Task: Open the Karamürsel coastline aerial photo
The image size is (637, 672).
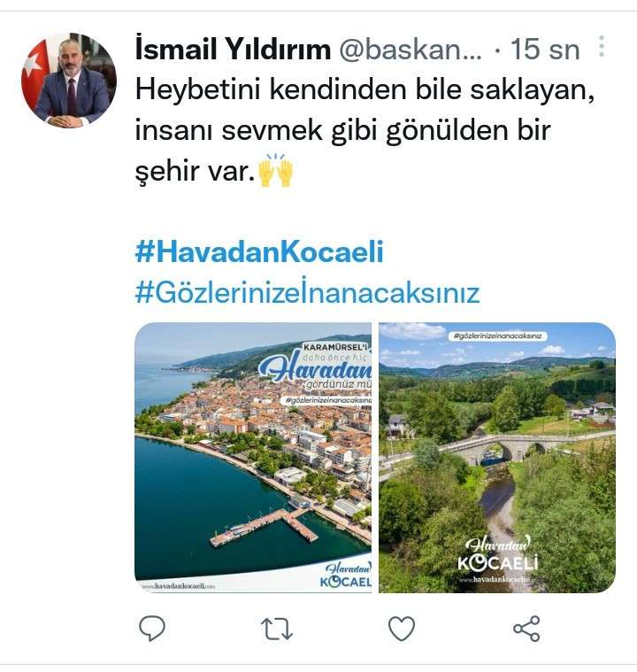Action: [x=253, y=457]
